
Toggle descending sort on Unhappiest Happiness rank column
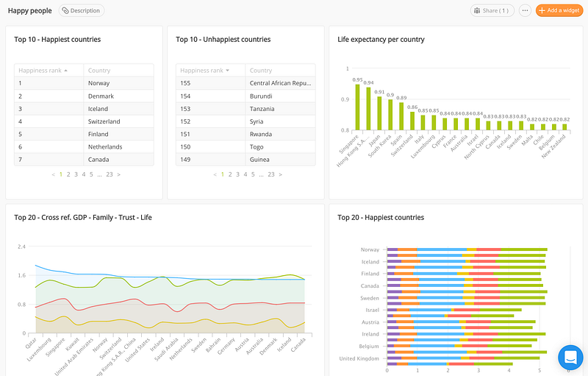pyautogui.click(x=228, y=71)
